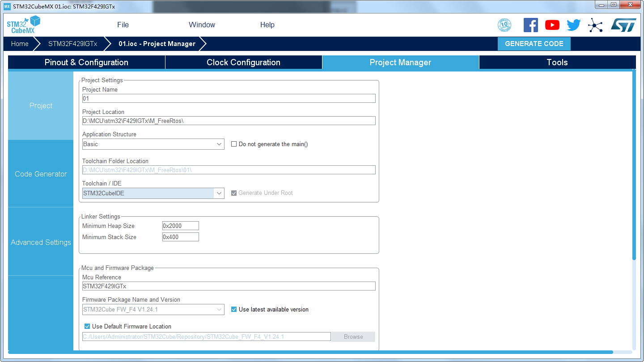The image size is (644, 362).
Task: Click the Browse button
Action: click(353, 337)
